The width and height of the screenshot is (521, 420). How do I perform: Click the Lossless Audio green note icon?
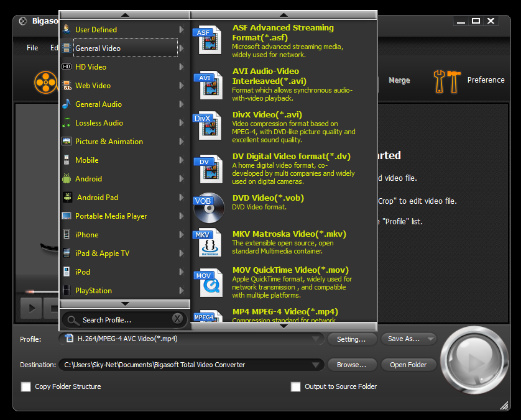pyautogui.click(x=67, y=122)
